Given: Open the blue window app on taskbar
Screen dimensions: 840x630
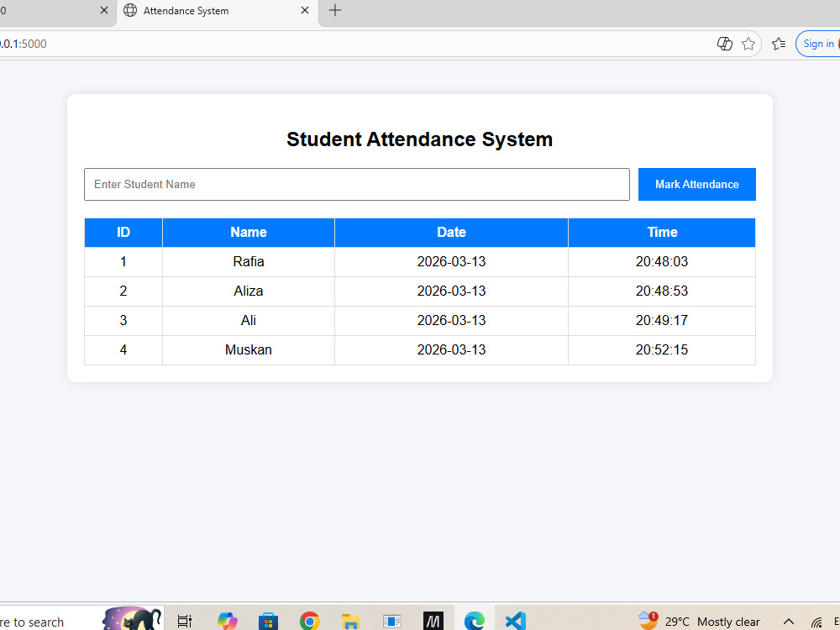Looking at the screenshot, I should pos(392,621).
